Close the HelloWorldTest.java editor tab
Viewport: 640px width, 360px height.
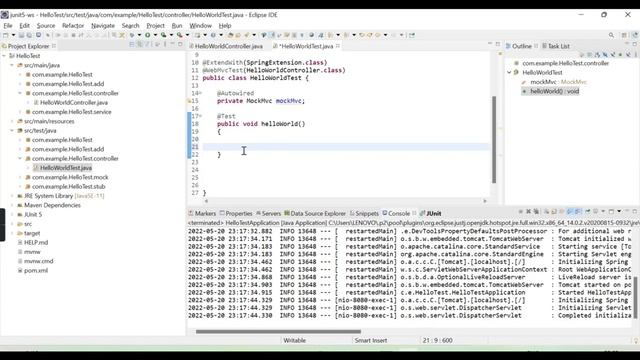coord(338,46)
